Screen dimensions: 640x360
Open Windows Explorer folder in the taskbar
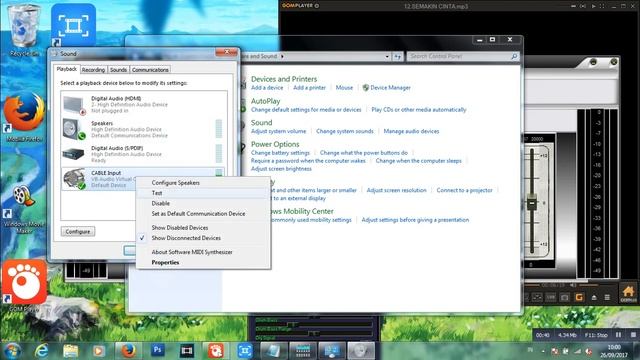(71, 351)
